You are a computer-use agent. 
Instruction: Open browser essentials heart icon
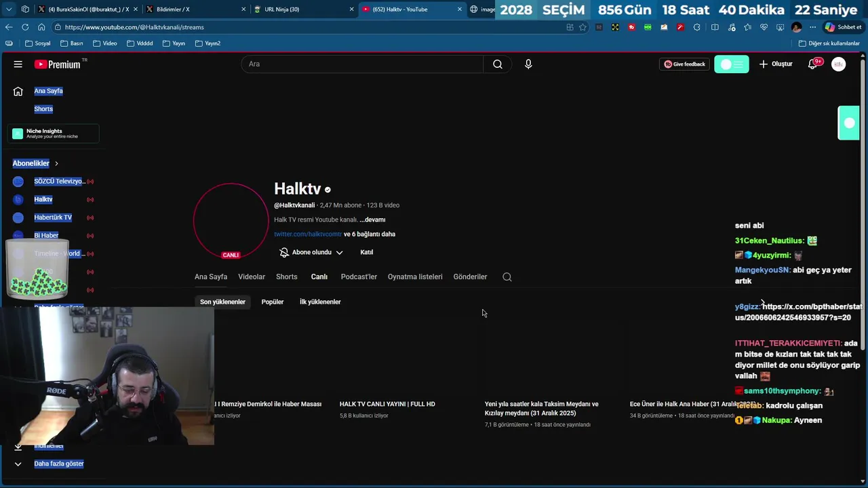764,27
